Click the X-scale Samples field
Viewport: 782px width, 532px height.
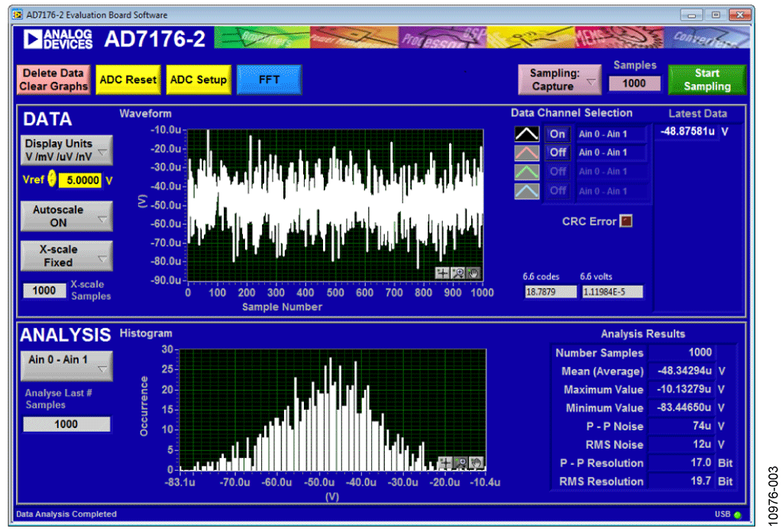click(44, 291)
